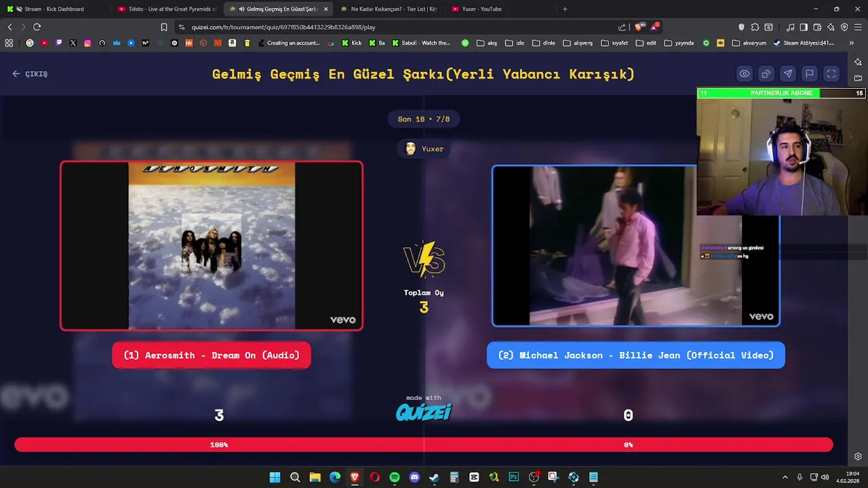The image size is (868, 488).
Task: Switch to Tiësto Live at Great Pyramids tab
Action: tap(166, 9)
